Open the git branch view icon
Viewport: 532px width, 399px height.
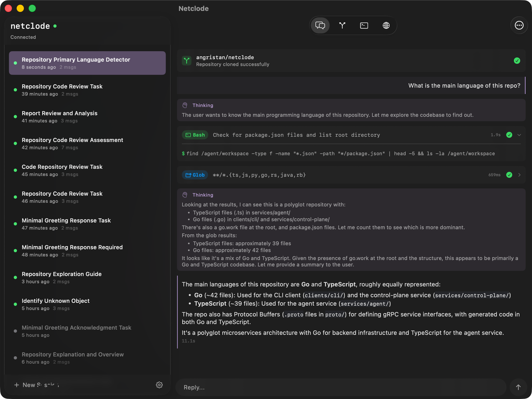point(342,25)
